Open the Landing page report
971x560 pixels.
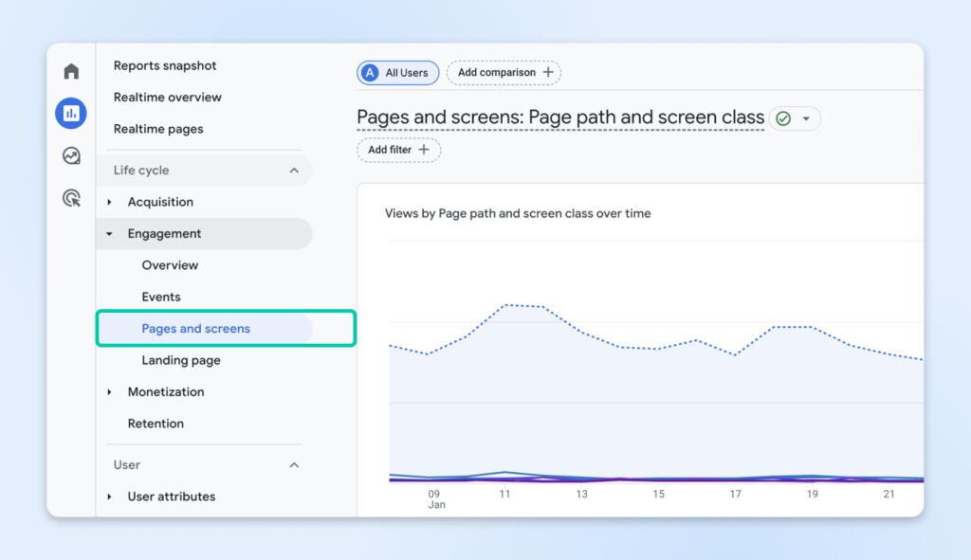coord(181,360)
